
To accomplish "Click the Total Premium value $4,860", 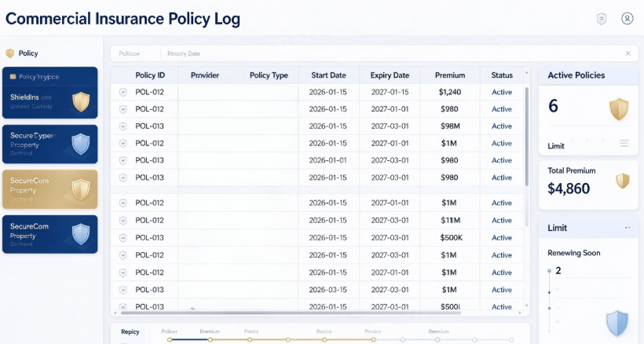I will coord(569,188).
